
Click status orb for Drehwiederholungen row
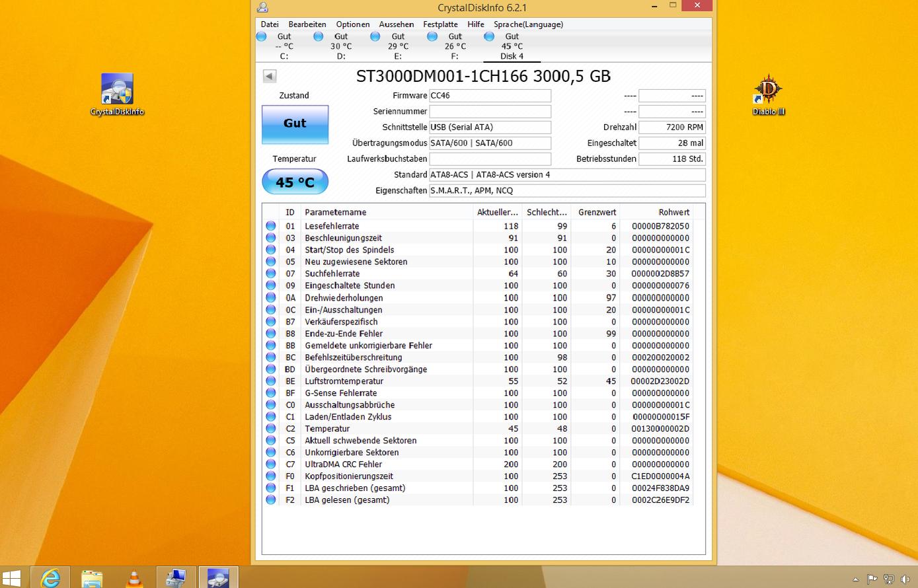point(271,298)
